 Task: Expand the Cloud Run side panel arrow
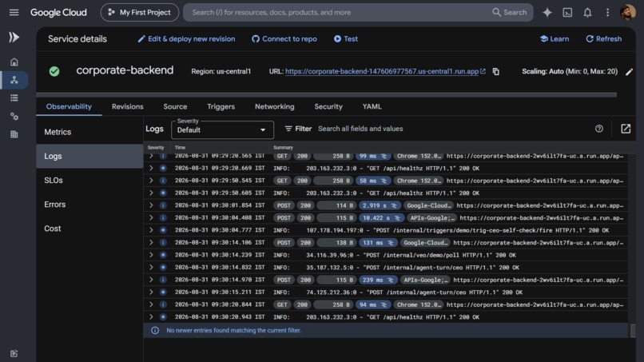point(14,38)
